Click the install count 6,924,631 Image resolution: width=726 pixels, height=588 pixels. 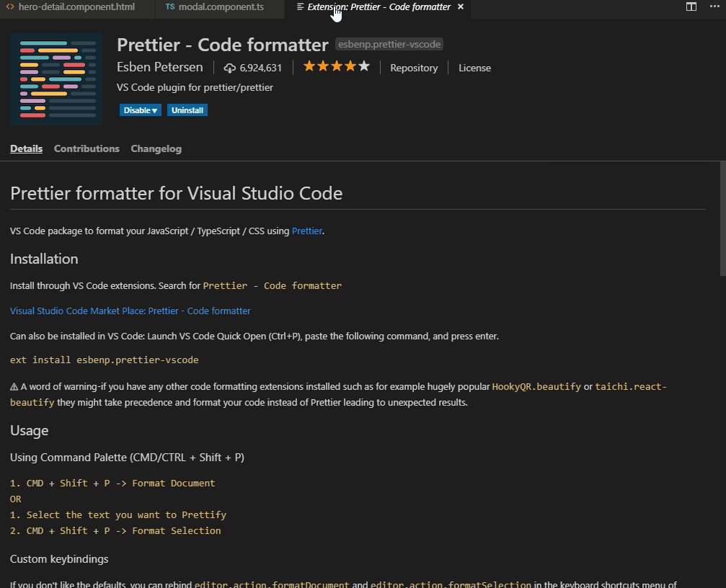tap(261, 68)
